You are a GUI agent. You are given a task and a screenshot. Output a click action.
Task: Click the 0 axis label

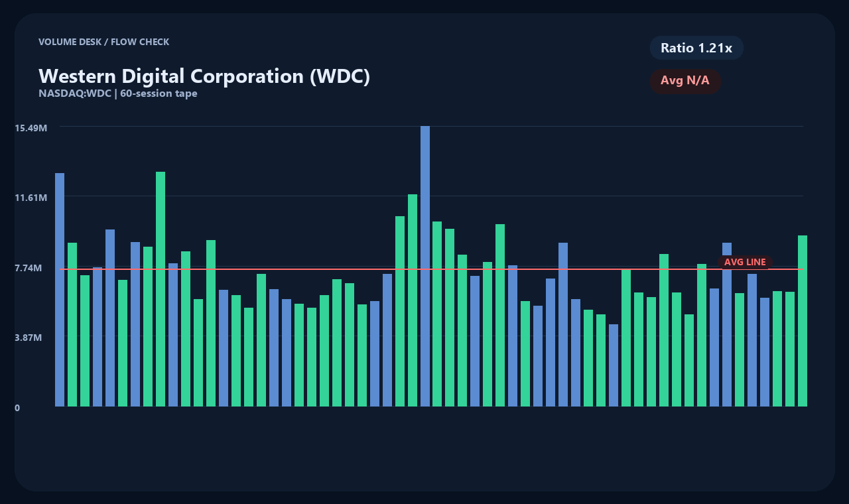[x=17, y=408]
